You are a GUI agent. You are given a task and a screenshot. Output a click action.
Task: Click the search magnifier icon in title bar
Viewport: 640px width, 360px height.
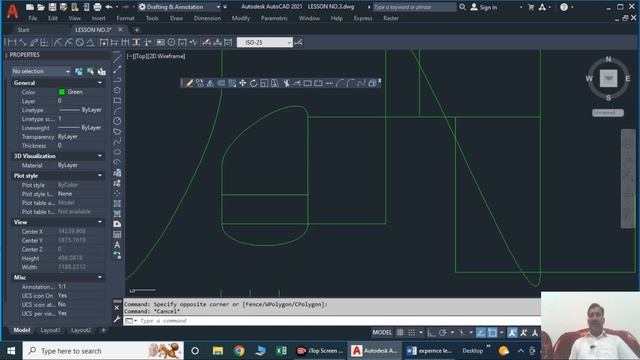click(x=462, y=7)
